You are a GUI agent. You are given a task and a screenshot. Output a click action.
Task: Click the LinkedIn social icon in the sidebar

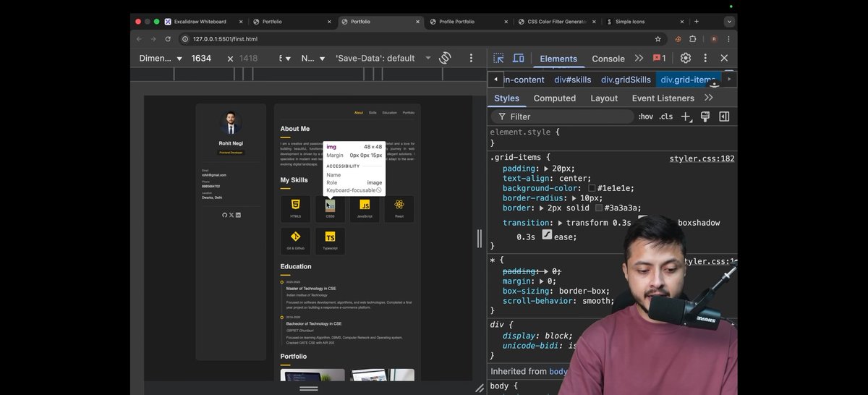[x=238, y=215]
